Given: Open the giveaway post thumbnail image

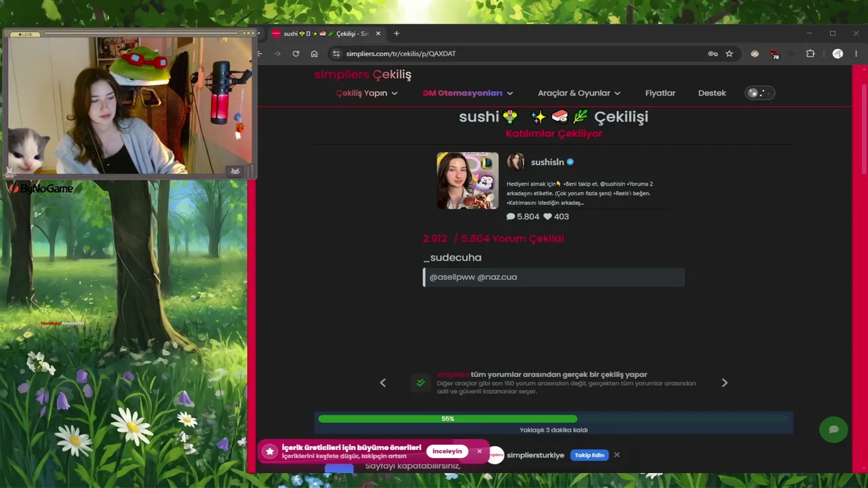Looking at the screenshot, I should (x=467, y=180).
